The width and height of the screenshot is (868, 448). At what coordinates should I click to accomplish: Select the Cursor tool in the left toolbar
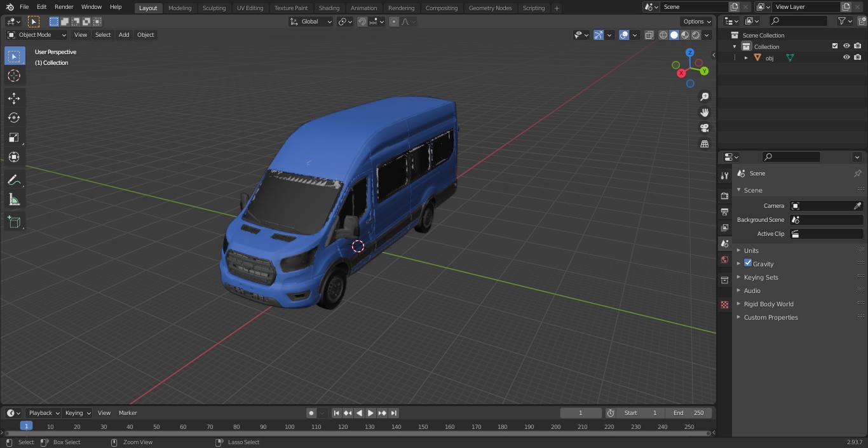pos(14,76)
